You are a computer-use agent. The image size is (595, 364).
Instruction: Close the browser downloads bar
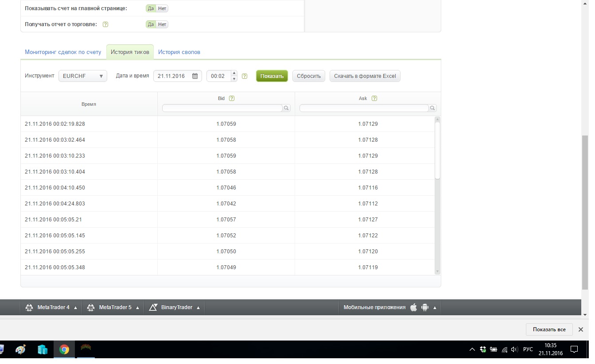coord(581,329)
